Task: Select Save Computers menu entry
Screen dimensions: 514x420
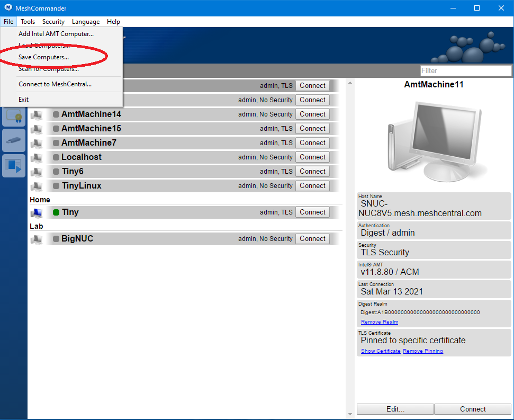Action: (x=61, y=57)
